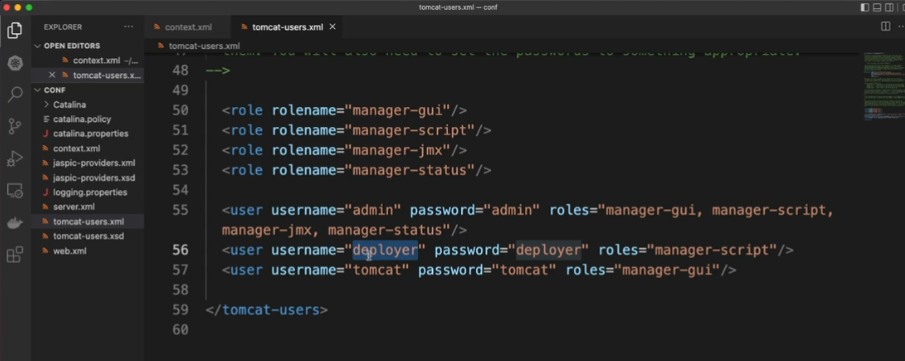Click closing </tomcat-users> tag

click(x=266, y=310)
